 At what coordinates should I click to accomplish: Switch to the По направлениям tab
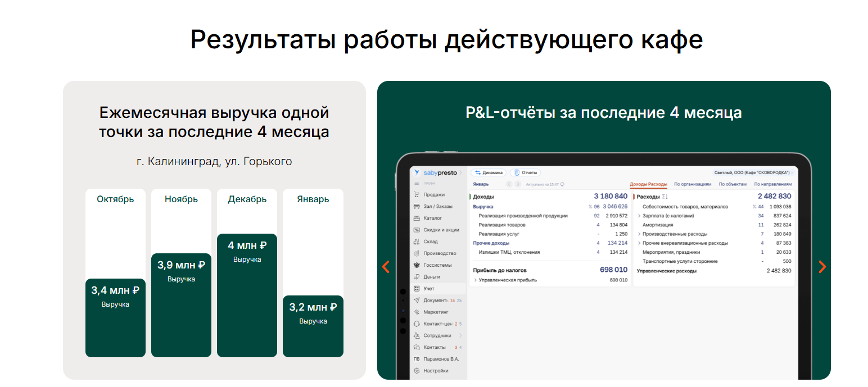pos(773,184)
